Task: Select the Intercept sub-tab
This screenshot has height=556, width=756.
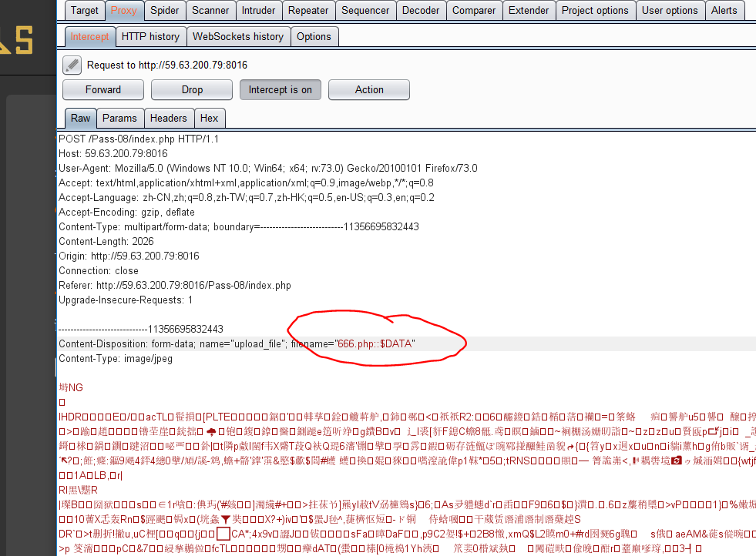Action: (89, 37)
